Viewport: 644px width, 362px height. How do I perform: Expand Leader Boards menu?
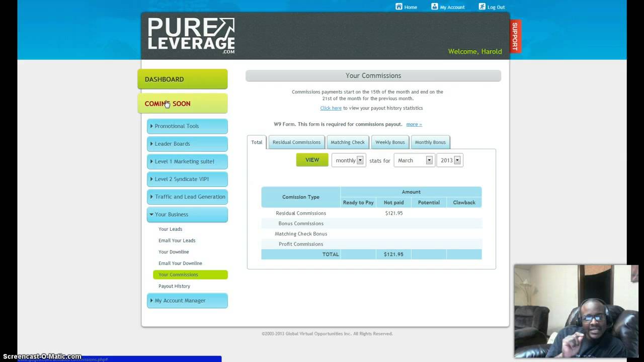pos(187,144)
